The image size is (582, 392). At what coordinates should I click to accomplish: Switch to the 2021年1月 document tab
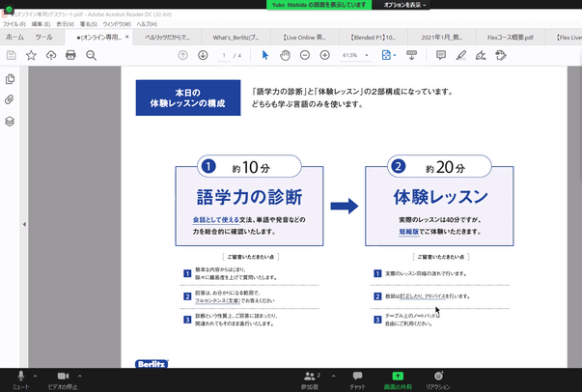(x=442, y=38)
